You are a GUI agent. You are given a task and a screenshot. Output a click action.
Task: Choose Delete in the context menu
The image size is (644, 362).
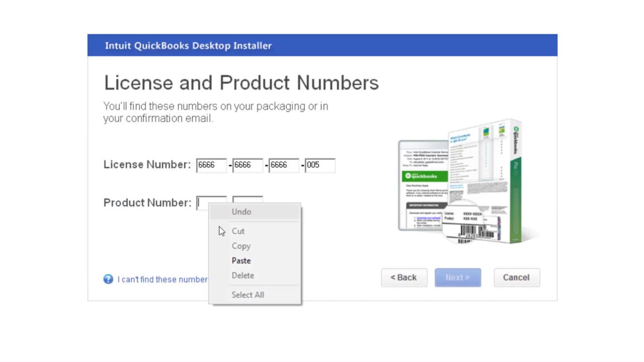(x=255, y=276)
